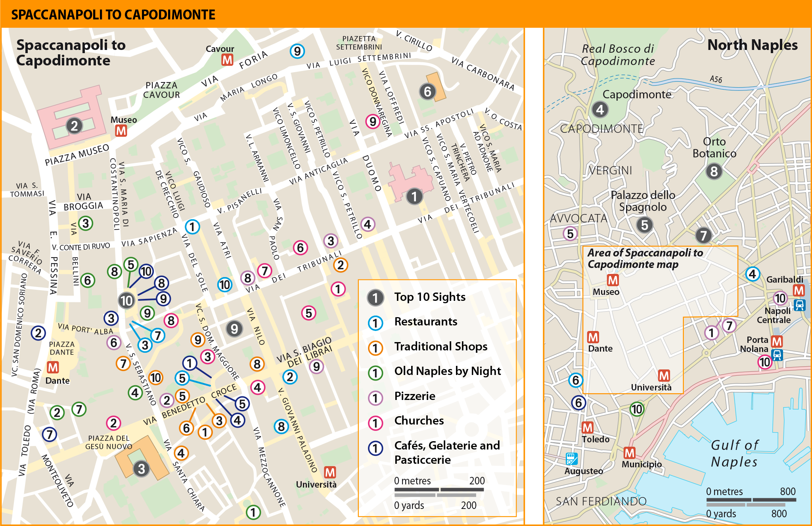Image resolution: width=812 pixels, height=526 pixels.
Task: Click the Università metro icon on the main map
Action: [330, 472]
